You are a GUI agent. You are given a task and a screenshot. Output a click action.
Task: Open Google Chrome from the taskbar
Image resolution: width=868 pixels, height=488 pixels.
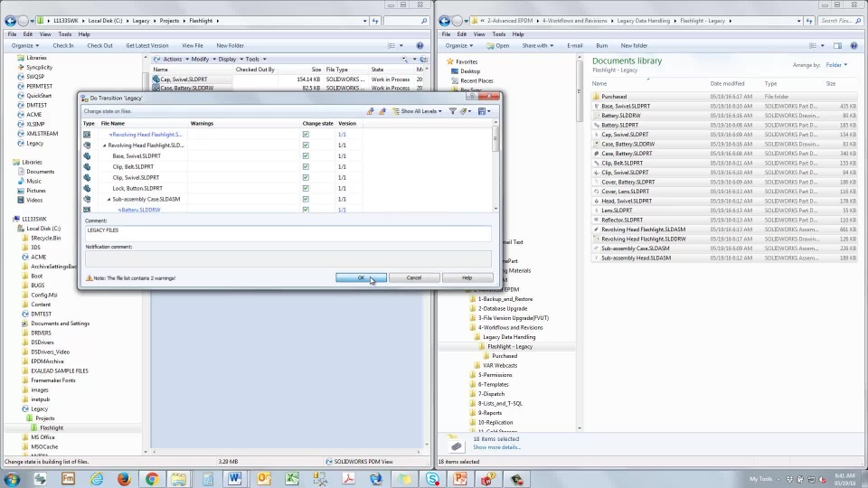point(152,479)
